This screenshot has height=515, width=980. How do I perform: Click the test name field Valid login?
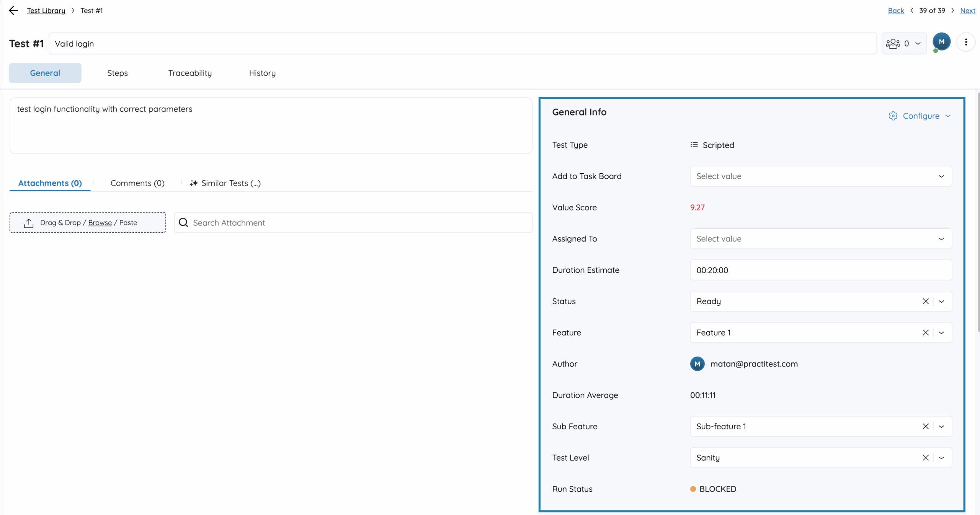point(463,44)
